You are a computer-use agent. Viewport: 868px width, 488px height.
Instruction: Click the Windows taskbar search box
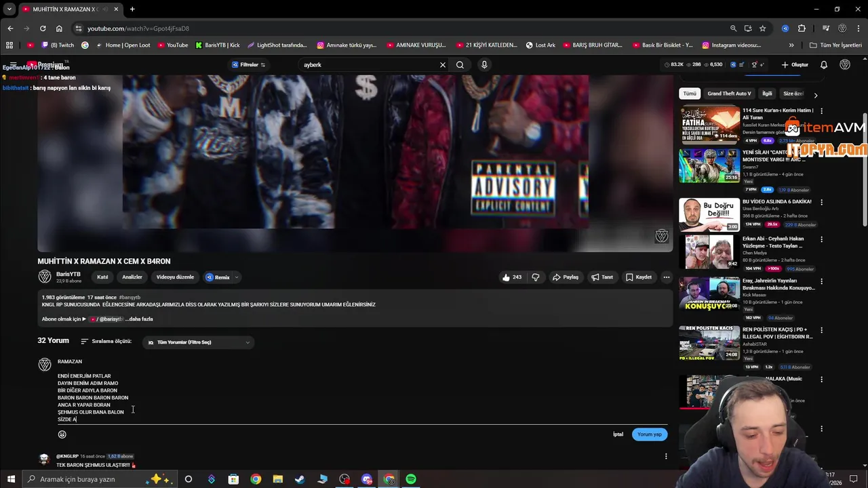click(x=99, y=479)
